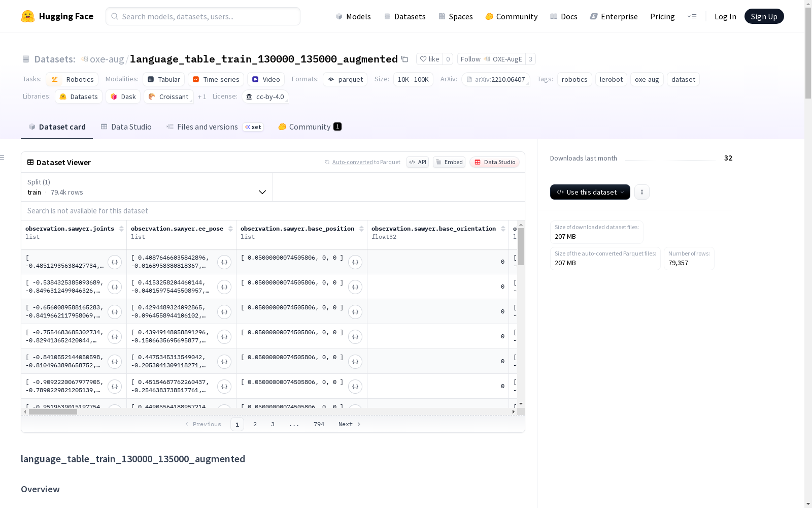Open the Dataset card tab
This screenshot has height=508, width=812.
click(57, 127)
